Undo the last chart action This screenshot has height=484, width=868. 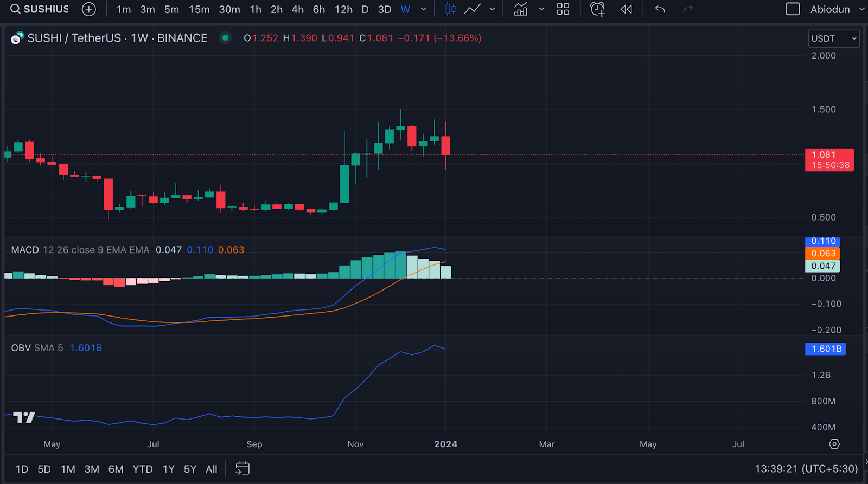coord(660,9)
